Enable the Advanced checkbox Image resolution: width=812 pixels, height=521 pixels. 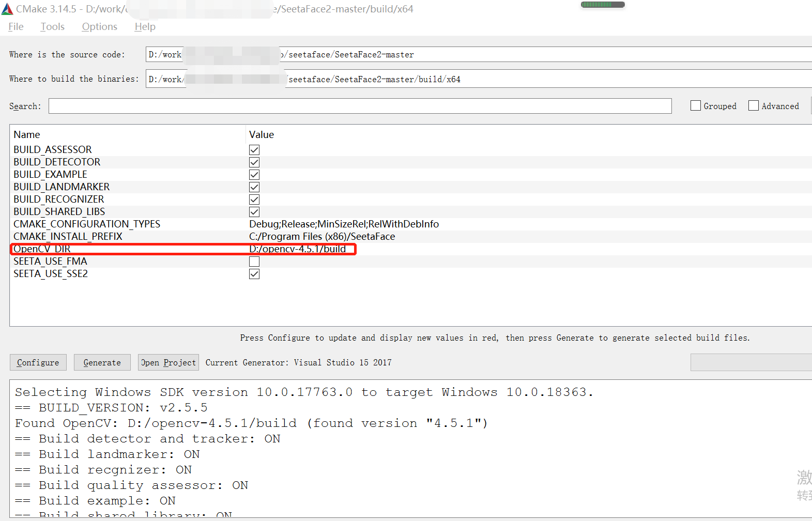[754, 106]
